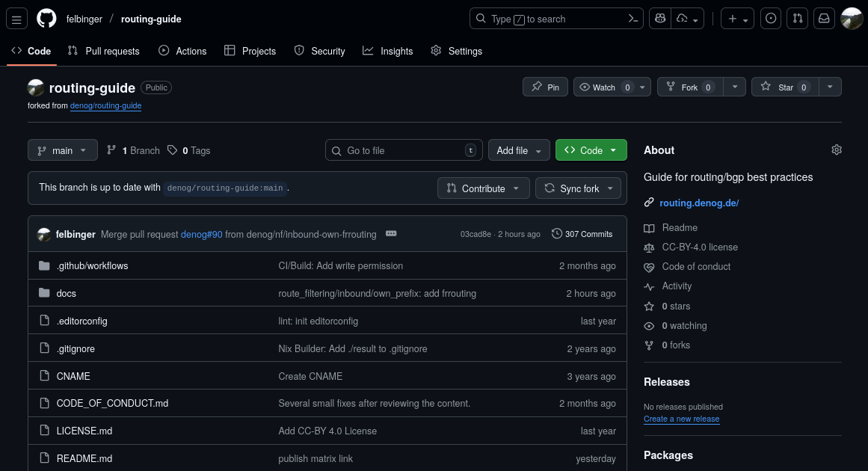Toggle Watch on this repository
Viewport: 868px width, 471px height.
[604, 87]
